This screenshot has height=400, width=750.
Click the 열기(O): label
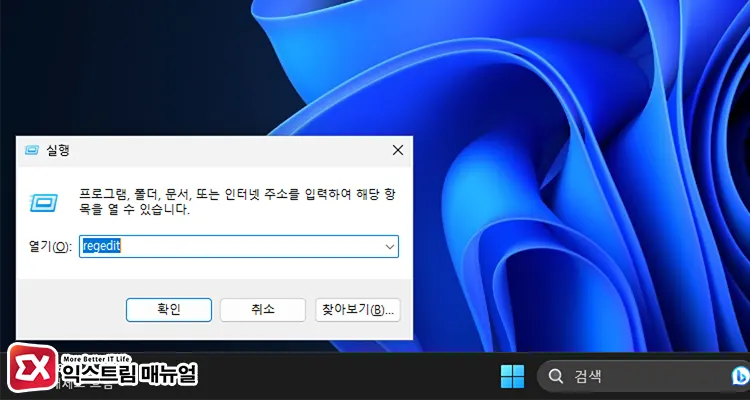click(50, 247)
